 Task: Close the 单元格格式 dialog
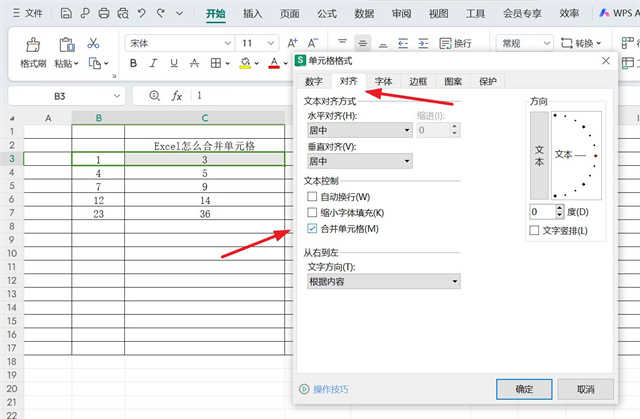click(606, 61)
